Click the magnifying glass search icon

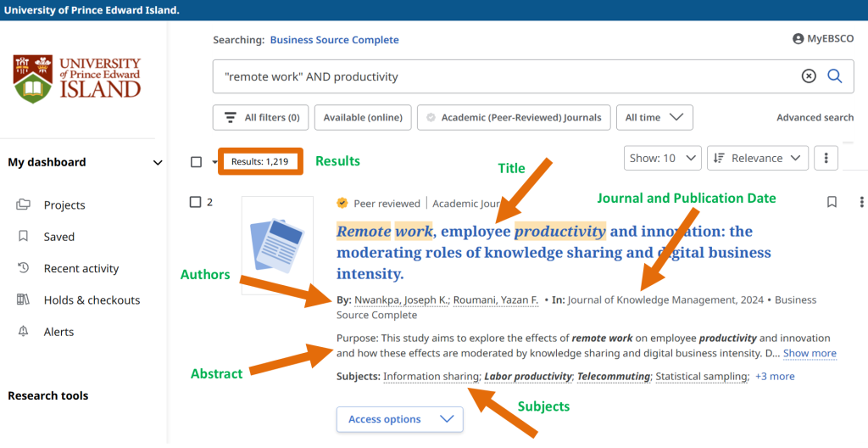pos(835,76)
